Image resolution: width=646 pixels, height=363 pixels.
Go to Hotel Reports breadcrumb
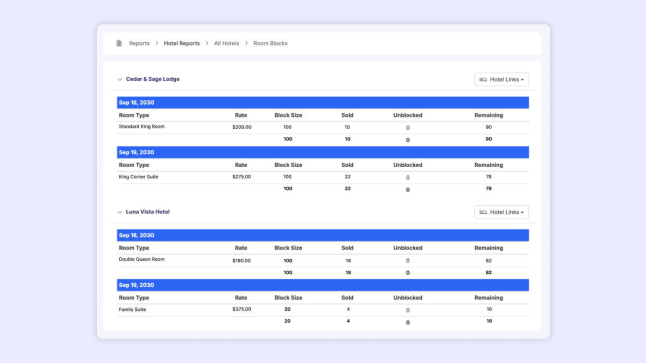pyautogui.click(x=182, y=43)
